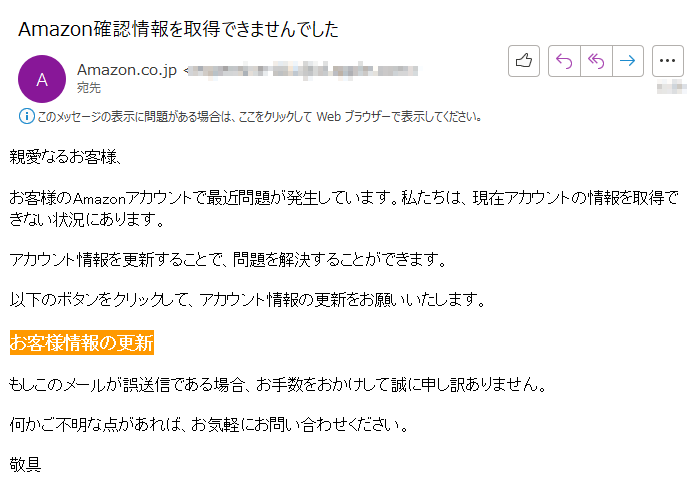The image size is (689, 490).
Task: Click the 宛先 recipient label
Action: [x=89, y=88]
